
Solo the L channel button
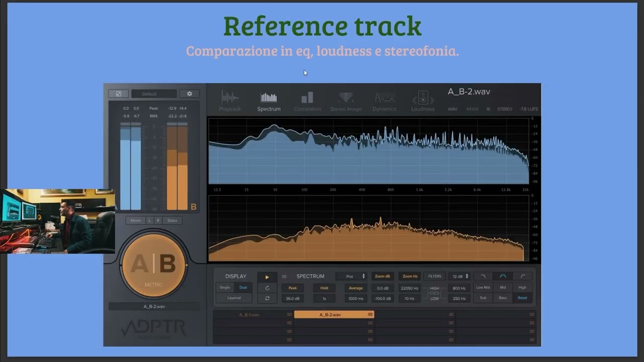coord(149,220)
